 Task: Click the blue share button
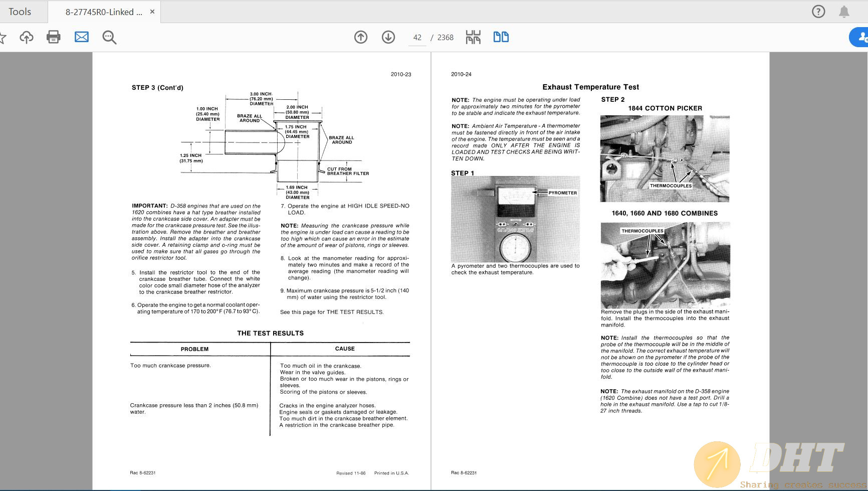pos(860,37)
